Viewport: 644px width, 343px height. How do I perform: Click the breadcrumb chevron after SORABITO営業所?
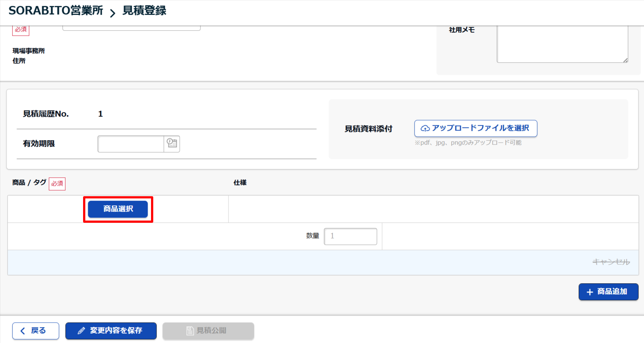113,13
